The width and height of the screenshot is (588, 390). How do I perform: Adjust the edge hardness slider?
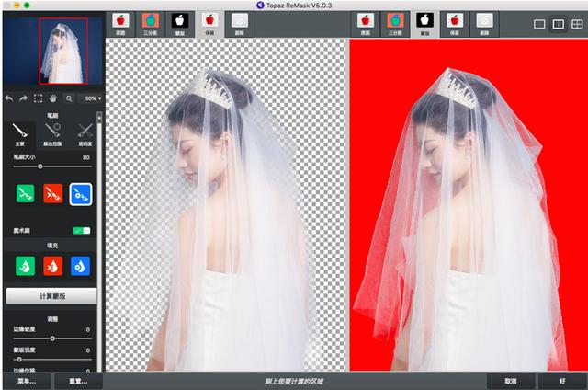click(x=52, y=338)
